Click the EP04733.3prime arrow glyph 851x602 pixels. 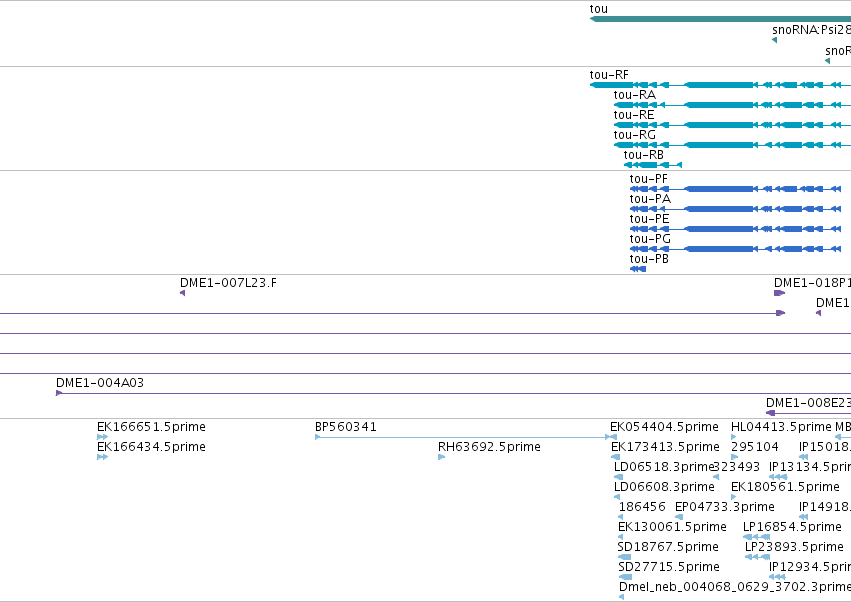[x=679, y=517]
